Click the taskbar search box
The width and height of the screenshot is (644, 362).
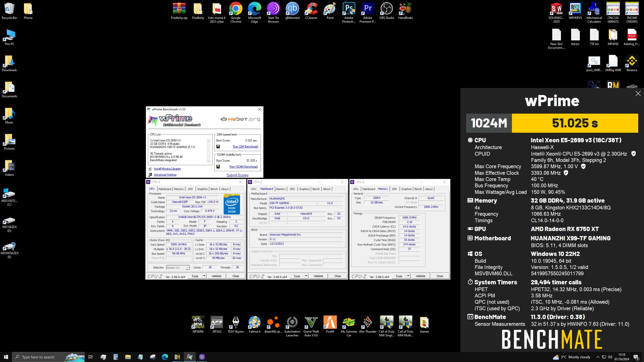tap(49, 357)
